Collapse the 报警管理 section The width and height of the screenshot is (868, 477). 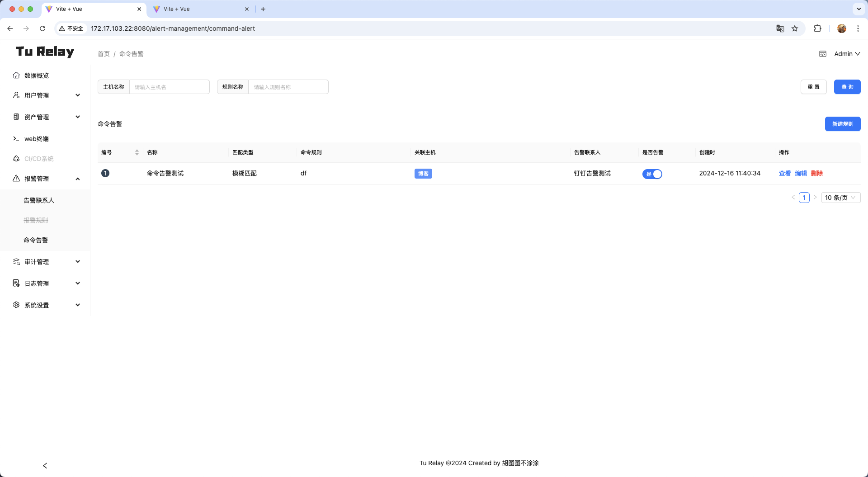[77, 178]
